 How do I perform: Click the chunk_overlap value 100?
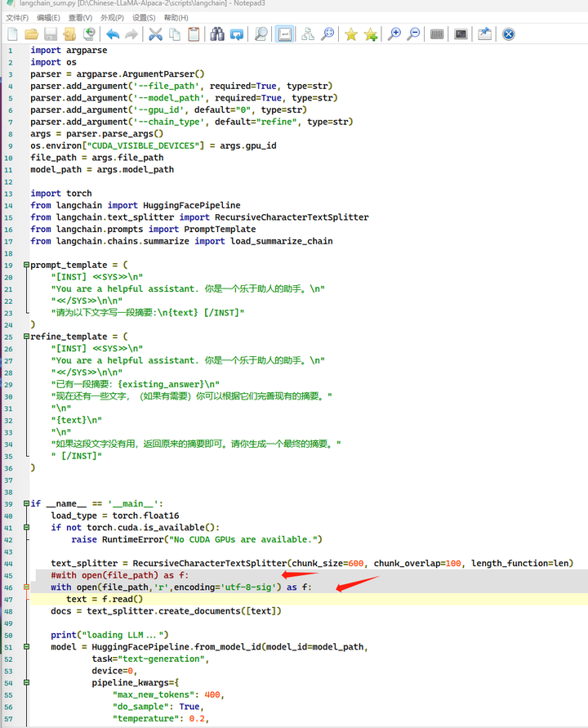[x=453, y=564]
